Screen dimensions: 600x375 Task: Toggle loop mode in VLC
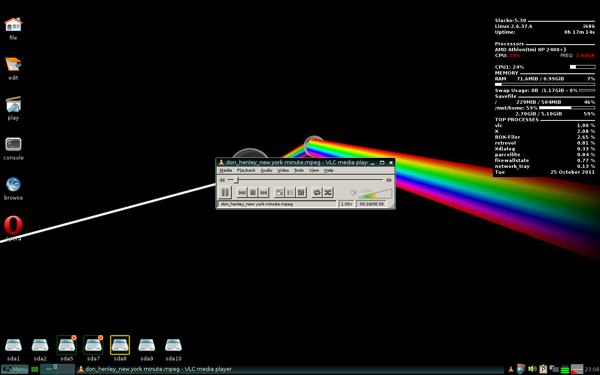317,192
